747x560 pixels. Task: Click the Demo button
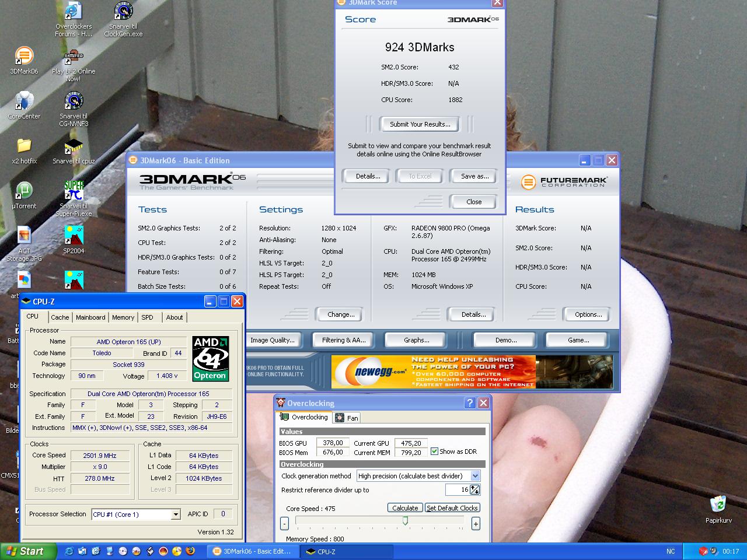click(x=506, y=340)
